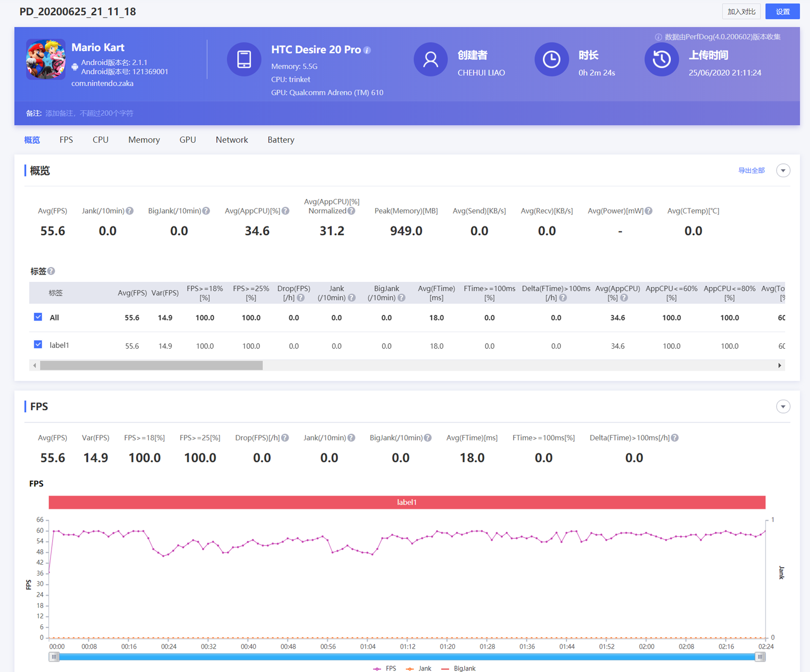The height and width of the screenshot is (672, 810).
Task: Click the info icon beside HTC Desire 20 Pro
Action: (368, 50)
